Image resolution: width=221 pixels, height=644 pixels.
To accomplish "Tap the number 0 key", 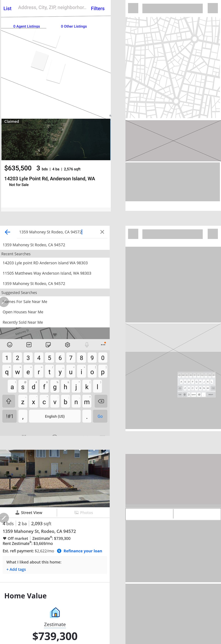I will pyautogui.click(x=103, y=358).
